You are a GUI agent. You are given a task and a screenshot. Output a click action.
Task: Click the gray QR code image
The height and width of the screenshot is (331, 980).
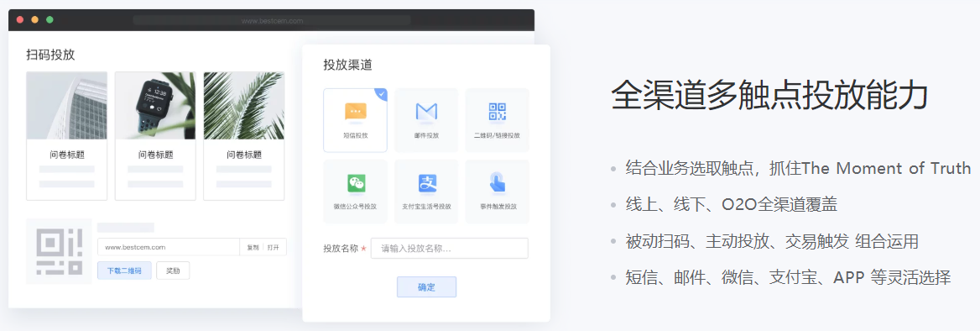[59, 251]
